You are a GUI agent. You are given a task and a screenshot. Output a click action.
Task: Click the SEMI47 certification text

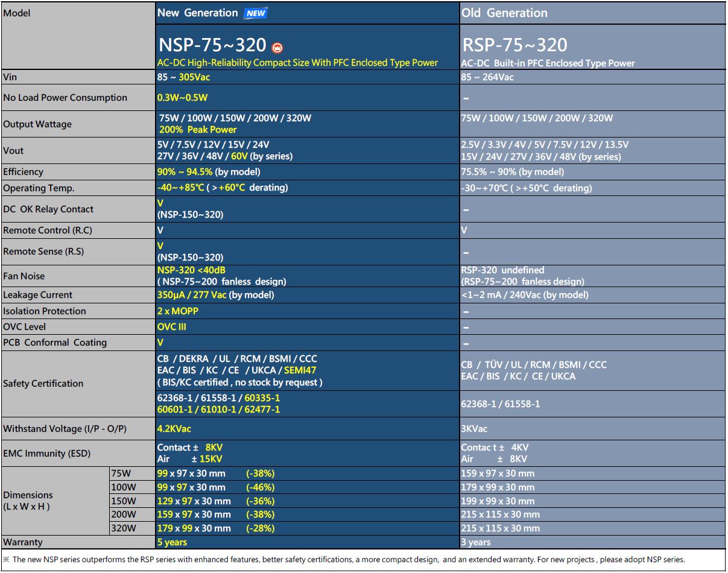[x=300, y=370]
